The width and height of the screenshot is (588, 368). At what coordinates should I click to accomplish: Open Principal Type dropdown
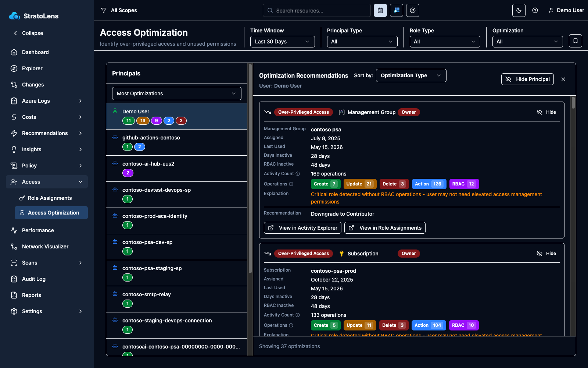pyautogui.click(x=362, y=42)
